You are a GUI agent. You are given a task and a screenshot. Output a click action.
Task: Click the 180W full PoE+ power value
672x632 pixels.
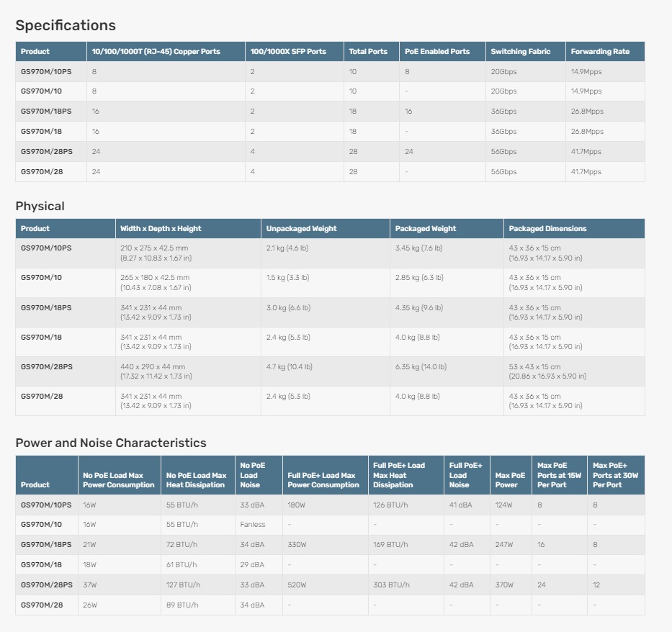tap(296, 505)
